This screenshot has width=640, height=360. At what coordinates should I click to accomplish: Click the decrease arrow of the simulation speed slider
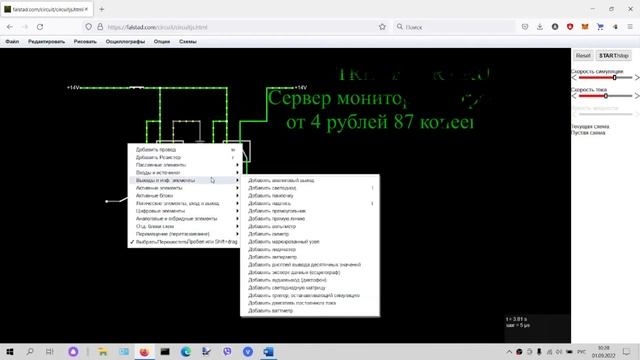(x=574, y=78)
